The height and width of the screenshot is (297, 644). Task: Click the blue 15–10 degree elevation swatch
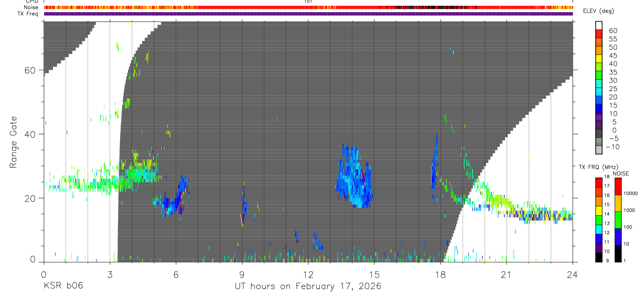point(599,109)
